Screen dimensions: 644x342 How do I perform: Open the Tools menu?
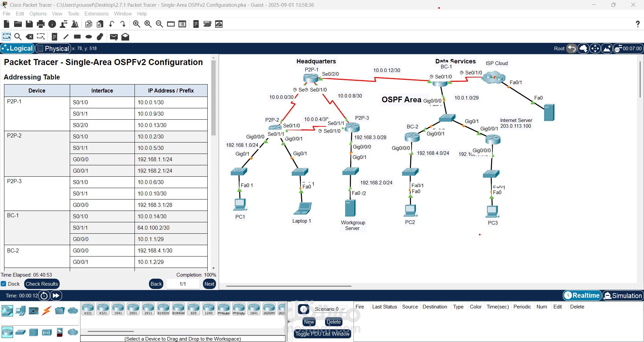pyautogui.click(x=73, y=14)
